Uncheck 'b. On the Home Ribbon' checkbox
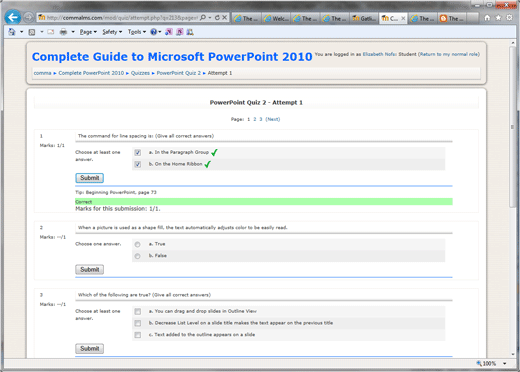The height and width of the screenshot is (372, 520). pyautogui.click(x=138, y=164)
